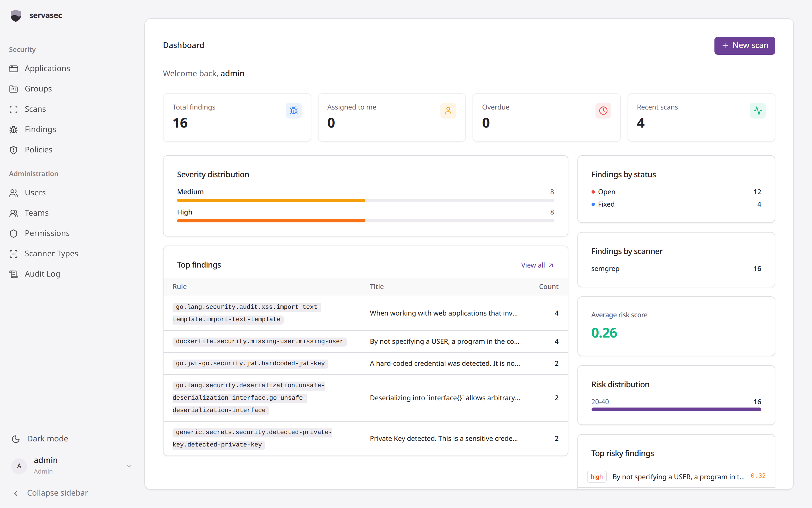Screen dimensions: 812x508
Task: Click the 0.32 risk score value
Action: pyautogui.click(x=758, y=476)
